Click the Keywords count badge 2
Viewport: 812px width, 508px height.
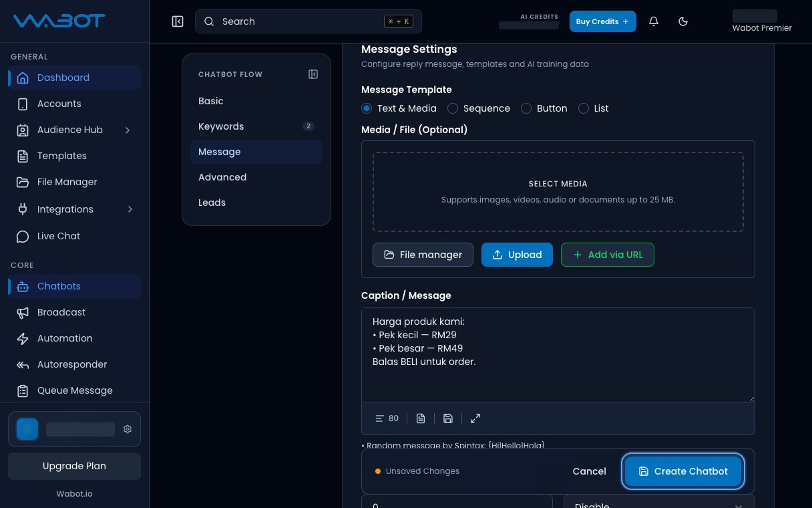tap(308, 126)
